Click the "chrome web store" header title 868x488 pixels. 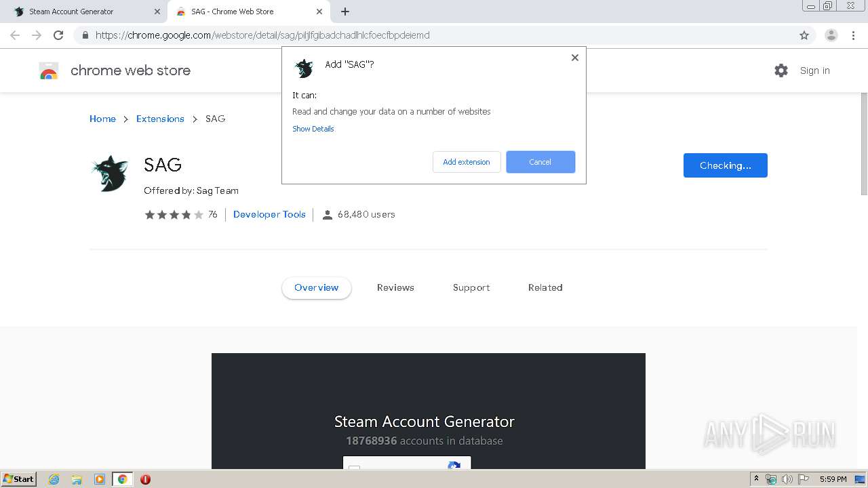[x=130, y=70]
